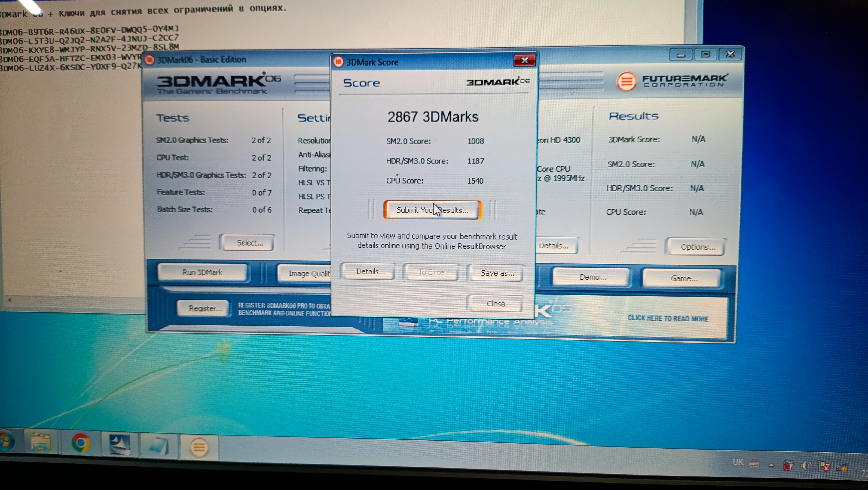The height and width of the screenshot is (490, 868).
Task: Close the 3DMark Score dialog with the red X
Action: (525, 60)
